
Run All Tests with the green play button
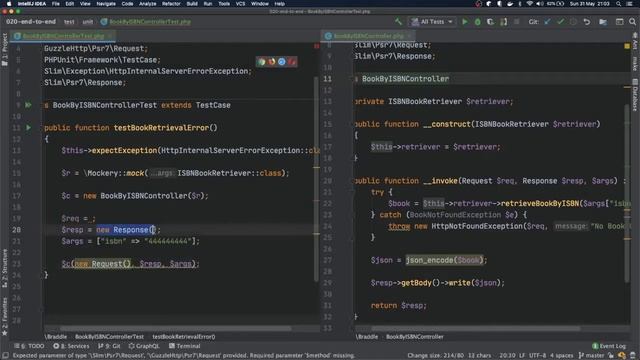[x=464, y=22]
